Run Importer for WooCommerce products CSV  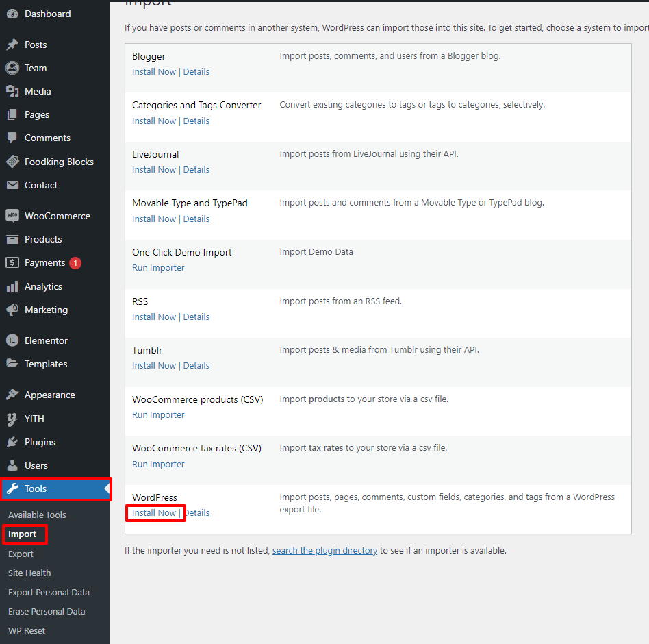pos(158,415)
